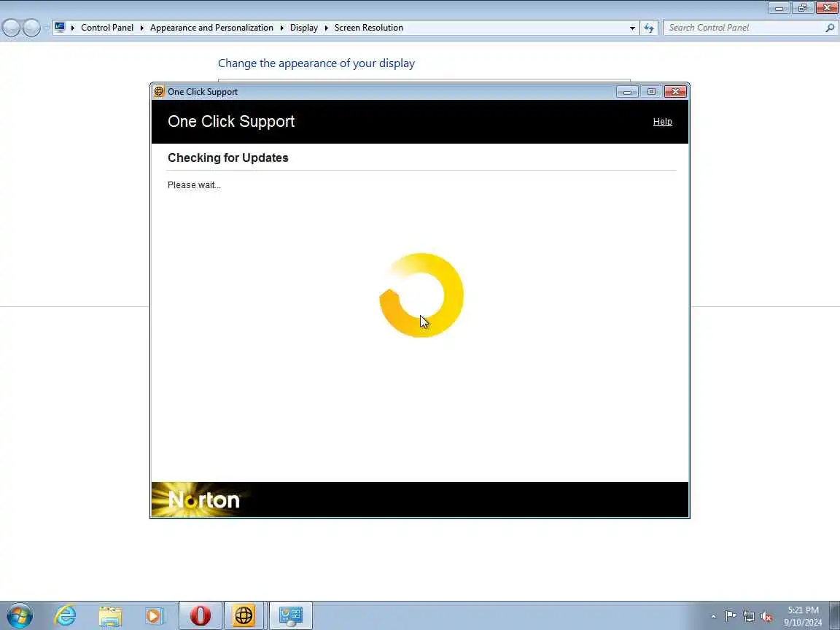Switch to Opera on taskbar
The width and height of the screenshot is (840, 630).
200,615
